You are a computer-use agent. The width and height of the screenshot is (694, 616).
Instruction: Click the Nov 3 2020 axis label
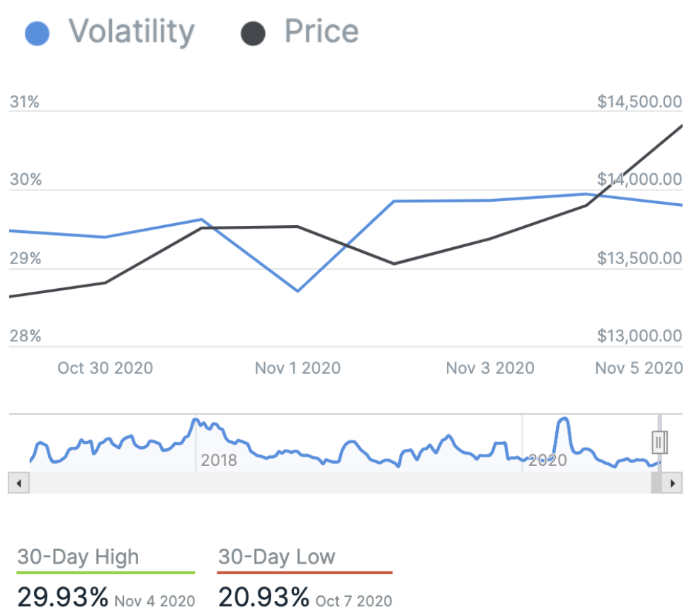(490, 368)
